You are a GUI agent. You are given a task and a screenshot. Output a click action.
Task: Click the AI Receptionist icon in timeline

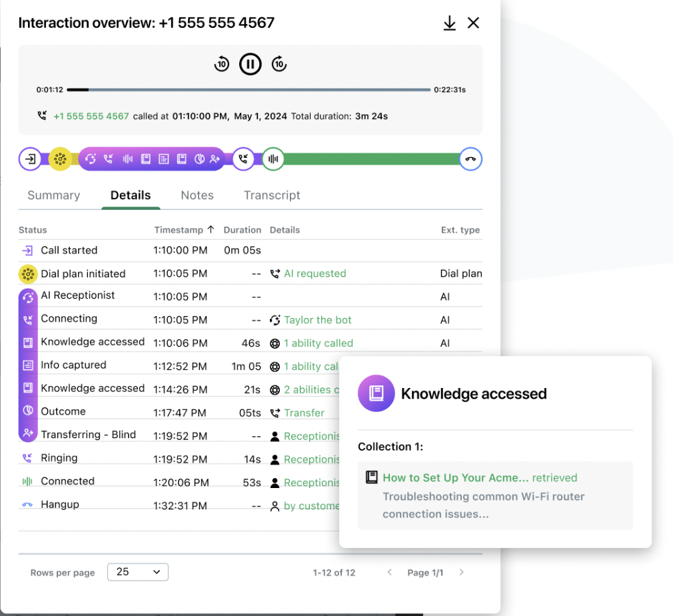pos(91,159)
